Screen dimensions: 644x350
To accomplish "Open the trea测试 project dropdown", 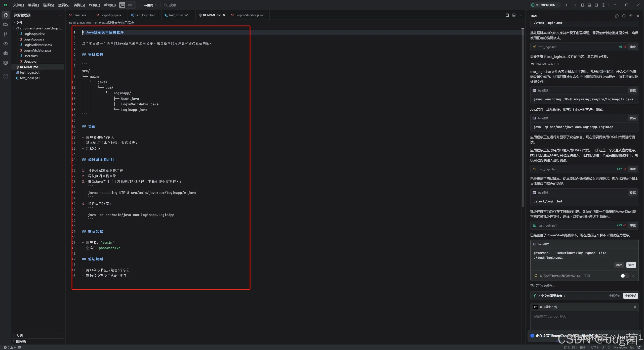I will (x=149, y=5).
